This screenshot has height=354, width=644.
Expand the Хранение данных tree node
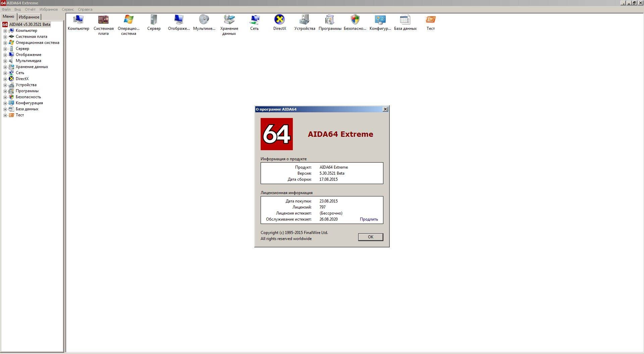(x=5, y=67)
